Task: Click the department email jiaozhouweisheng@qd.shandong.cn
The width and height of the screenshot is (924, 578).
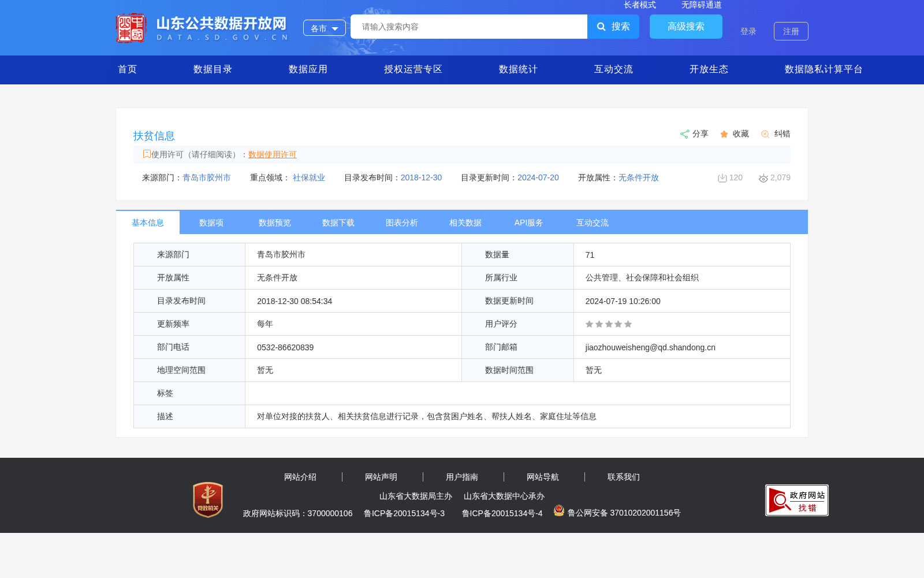Action: click(x=650, y=347)
